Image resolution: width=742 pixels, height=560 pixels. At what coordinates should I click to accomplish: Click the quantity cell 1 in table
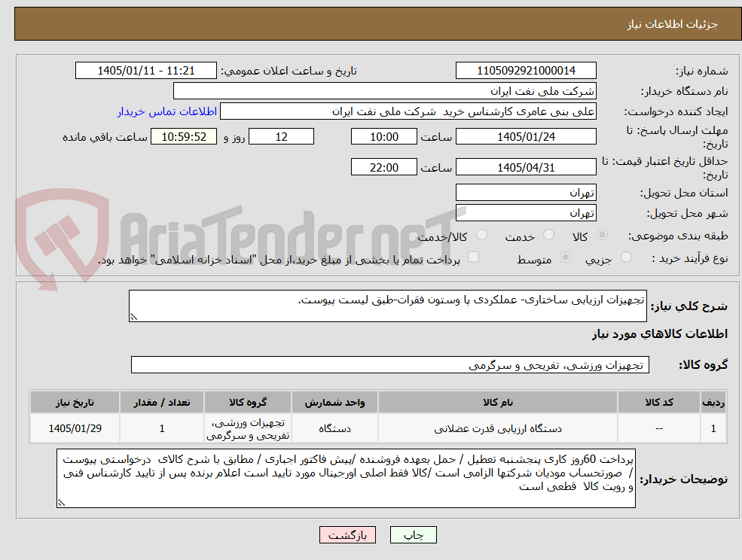(162, 428)
